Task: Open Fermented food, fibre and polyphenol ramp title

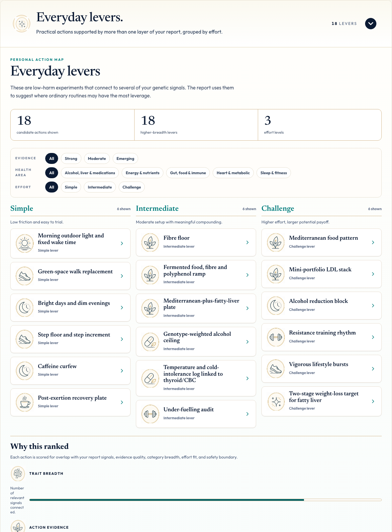Action: [x=195, y=271]
